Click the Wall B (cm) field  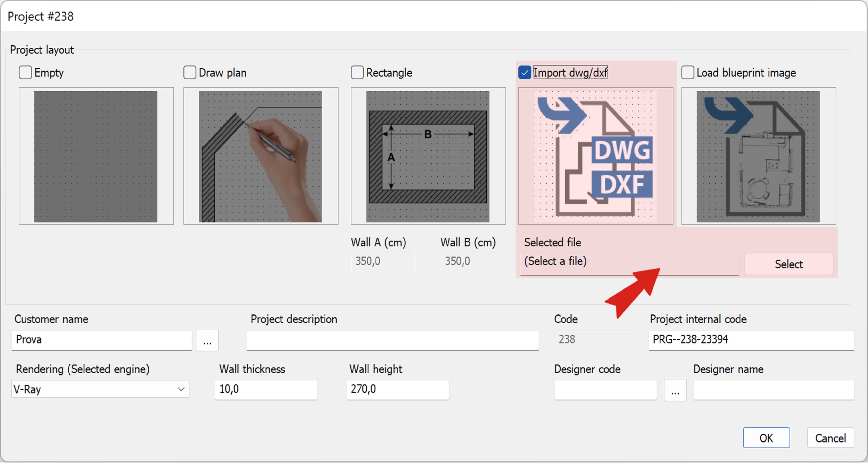coord(473,264)
